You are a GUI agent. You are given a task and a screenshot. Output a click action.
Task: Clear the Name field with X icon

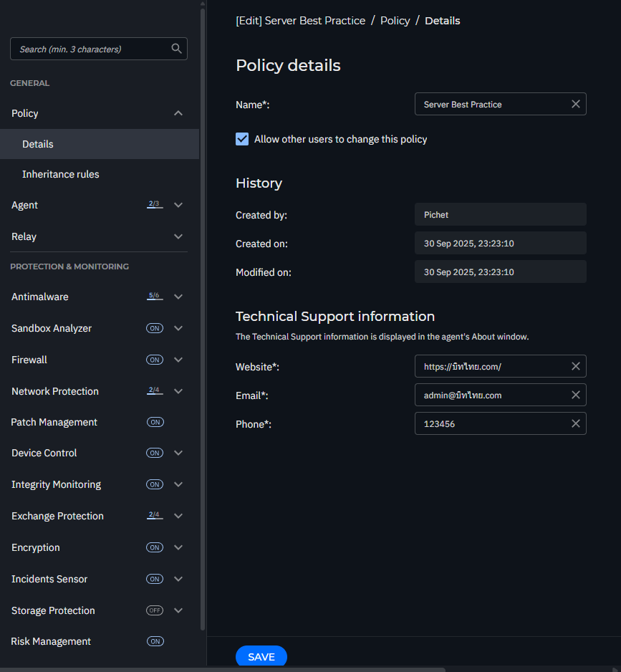[x=575, y=104]
